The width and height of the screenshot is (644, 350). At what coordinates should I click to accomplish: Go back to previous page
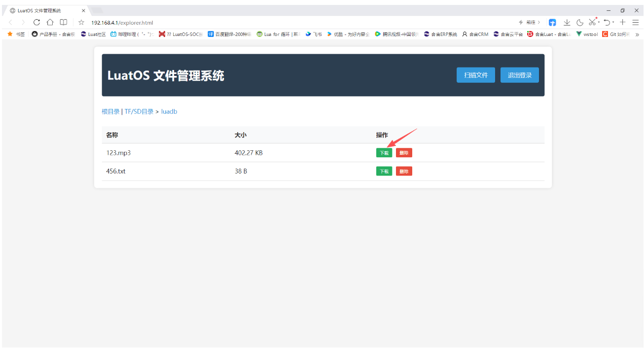coord(11,22)
